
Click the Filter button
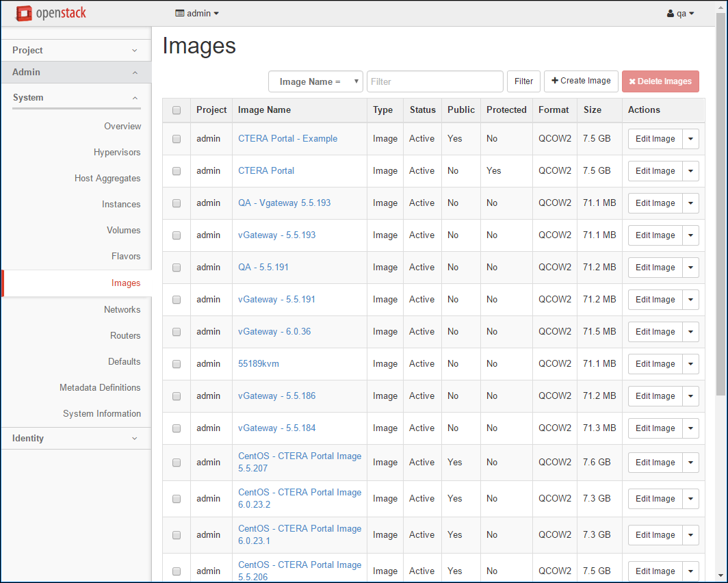[523, 81]
